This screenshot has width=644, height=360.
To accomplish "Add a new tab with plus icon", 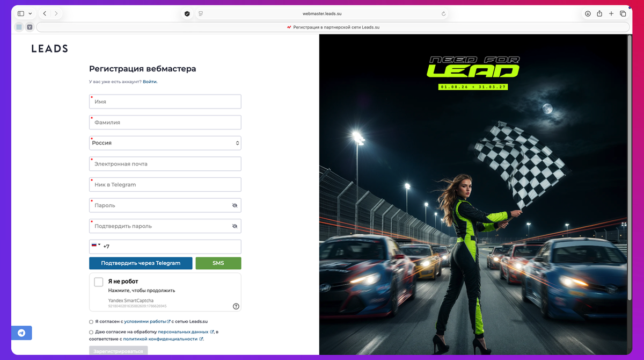I will (611, 13).
